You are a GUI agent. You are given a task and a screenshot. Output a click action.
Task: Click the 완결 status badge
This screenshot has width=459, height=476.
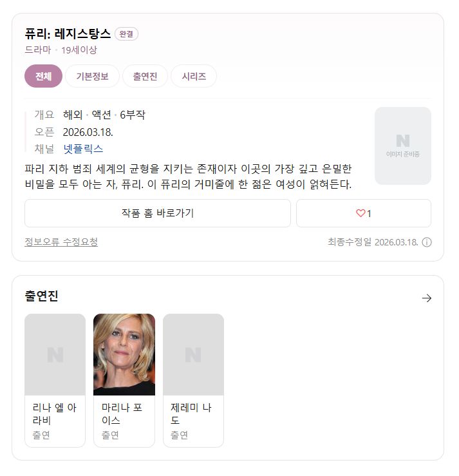click(x=126, y=33)
